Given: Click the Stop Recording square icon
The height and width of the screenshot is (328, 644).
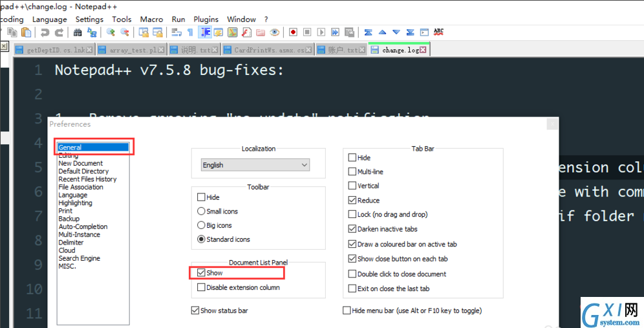Looking at the screenshot, I should click(x=307, y=32).
